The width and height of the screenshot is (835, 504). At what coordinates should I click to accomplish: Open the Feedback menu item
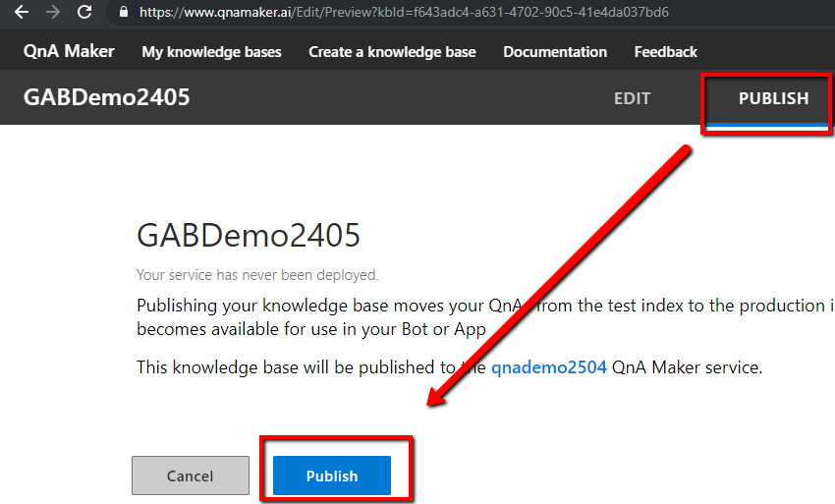click(x=666, y=52)
